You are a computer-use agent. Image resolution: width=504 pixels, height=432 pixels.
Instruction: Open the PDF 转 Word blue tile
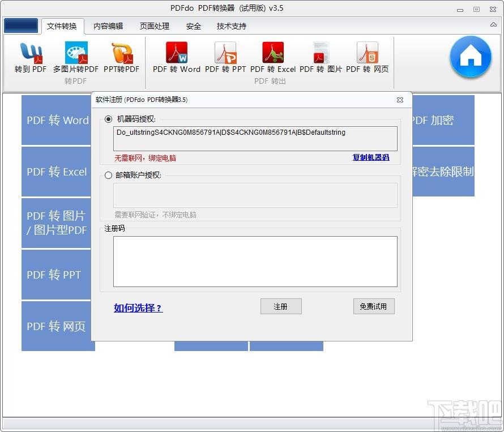point(56,120)
